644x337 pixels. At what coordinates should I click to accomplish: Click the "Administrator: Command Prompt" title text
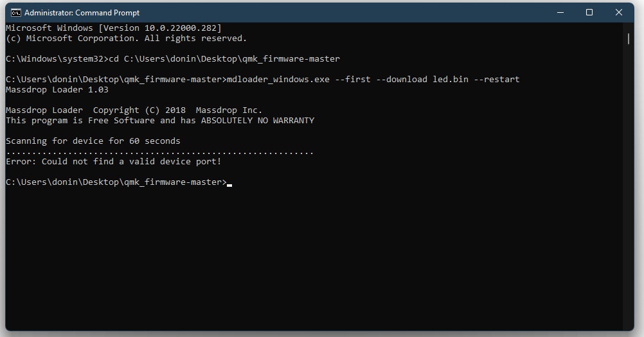pyautogui.click(x=83, y=13)
